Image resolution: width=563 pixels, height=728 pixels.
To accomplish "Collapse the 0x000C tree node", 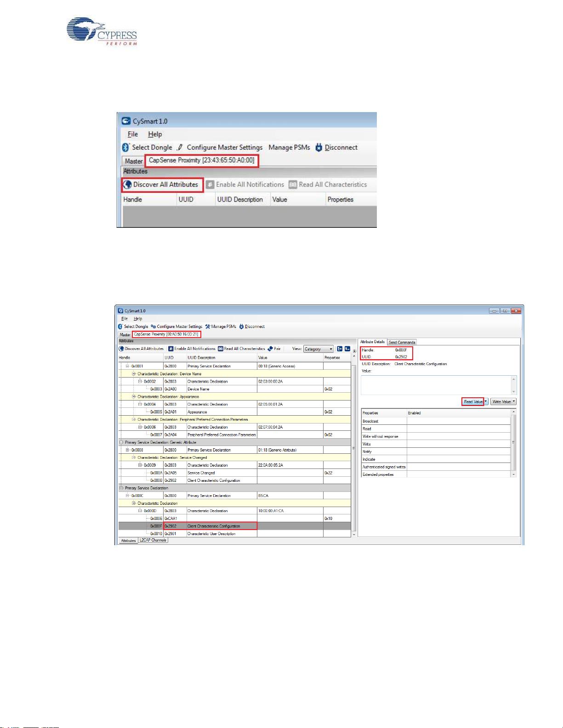I will (127, 496).
